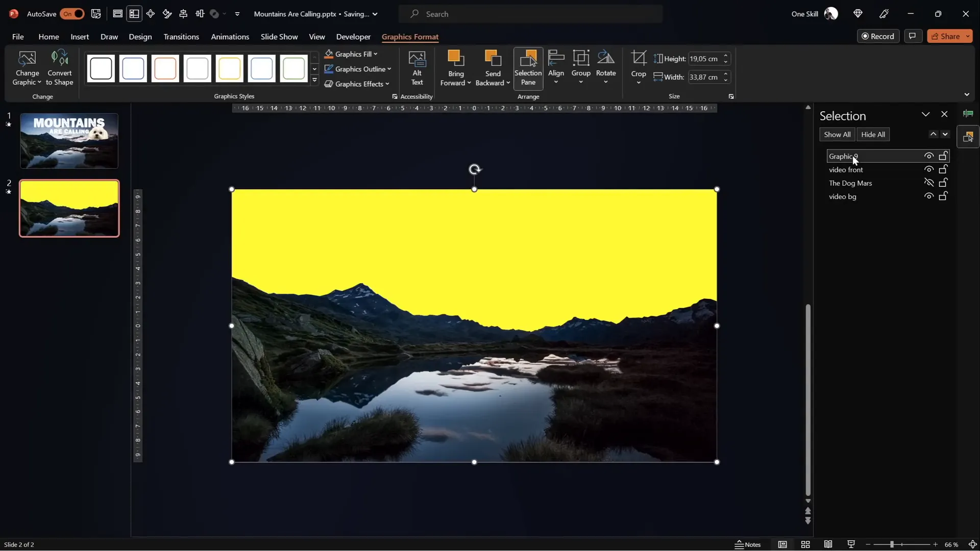Click the user account avatar

pyautogui.click(x=831, y=14)
